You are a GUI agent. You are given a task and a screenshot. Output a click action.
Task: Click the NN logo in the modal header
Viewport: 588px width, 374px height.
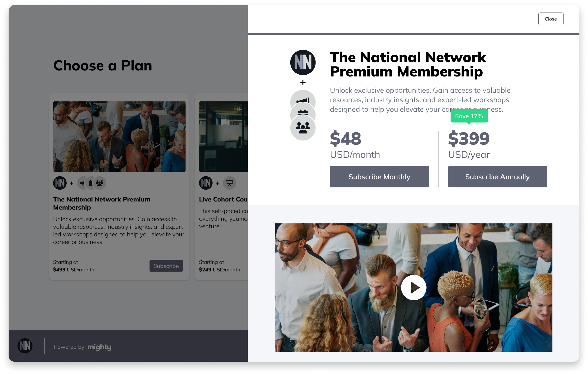[303, 62]
